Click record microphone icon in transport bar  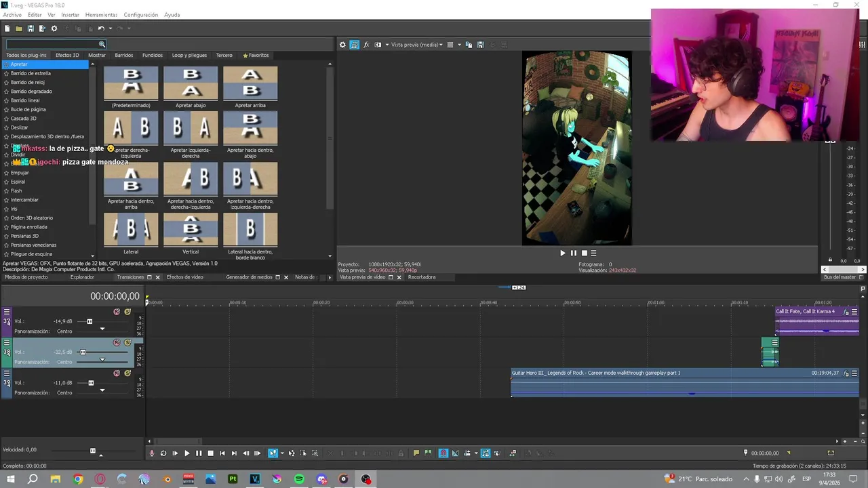pos(152,453)
